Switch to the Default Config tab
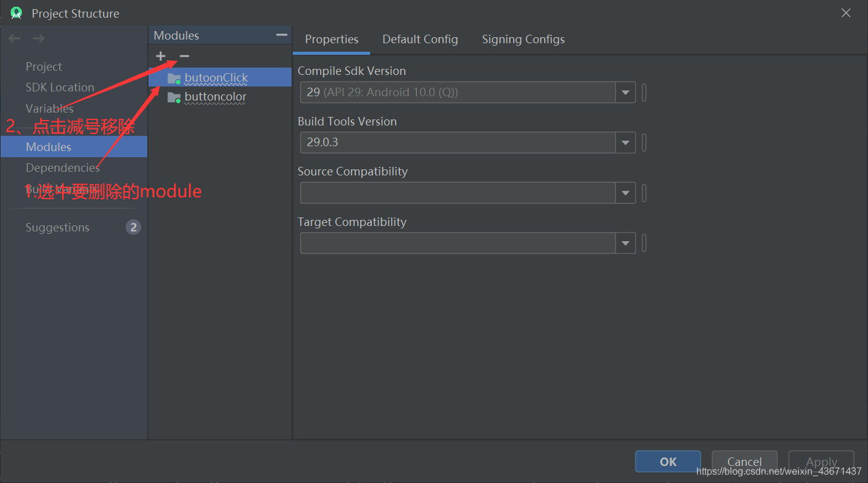The width and height of the screenshot is (868, 483). click(420, 40)
